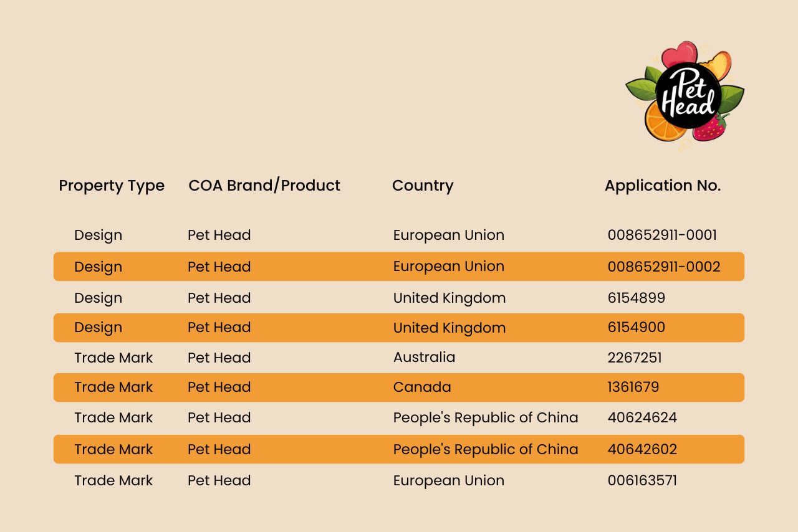Click application number 1361679
Viewport: 798px width, 532px height.
pyautogui.click(x=633, y=387)
